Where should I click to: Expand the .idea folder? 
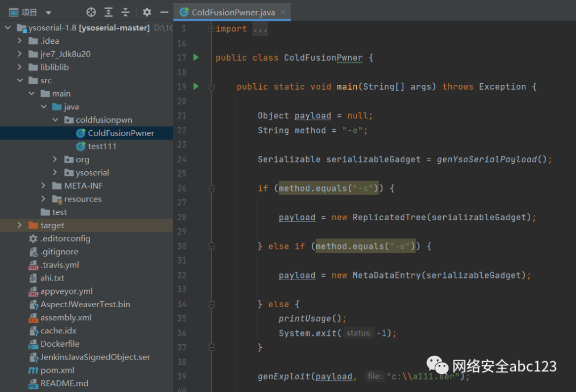tap(20, 41)
